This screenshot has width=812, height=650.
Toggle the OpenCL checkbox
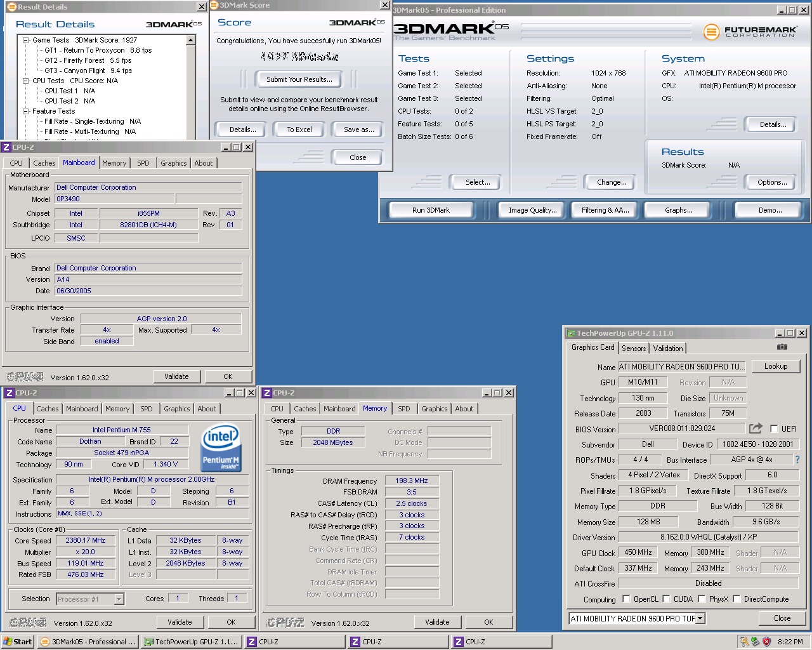627,599
